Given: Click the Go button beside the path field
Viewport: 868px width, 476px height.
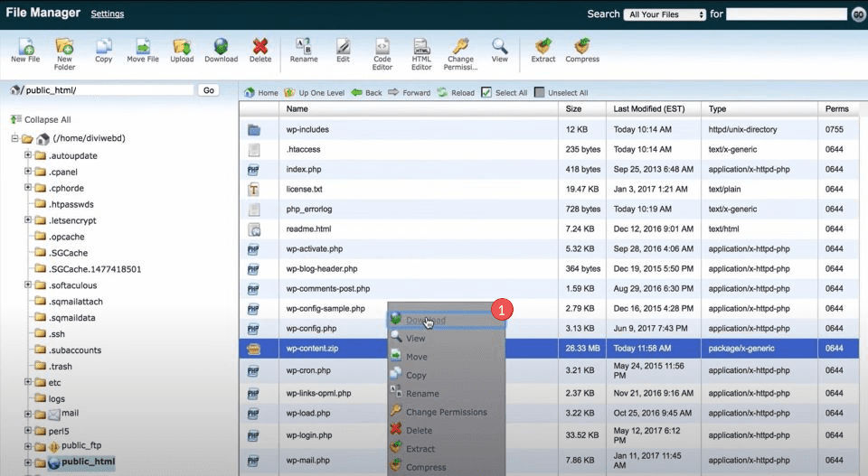Looking at the screenshot, I should click(209, 90).
